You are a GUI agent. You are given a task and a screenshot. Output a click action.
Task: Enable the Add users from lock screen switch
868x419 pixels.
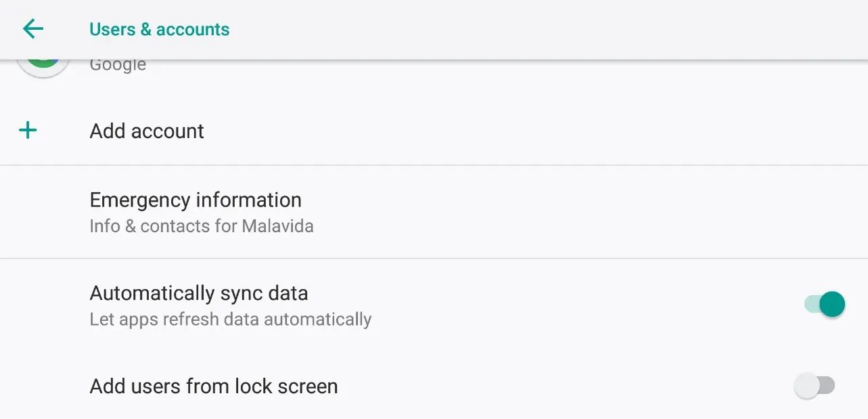pyautogui.click(x=814, y=386)
